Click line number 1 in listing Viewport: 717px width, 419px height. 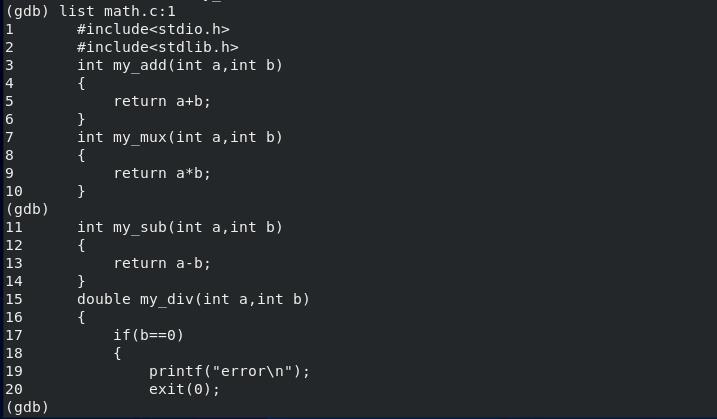point(9,29)
